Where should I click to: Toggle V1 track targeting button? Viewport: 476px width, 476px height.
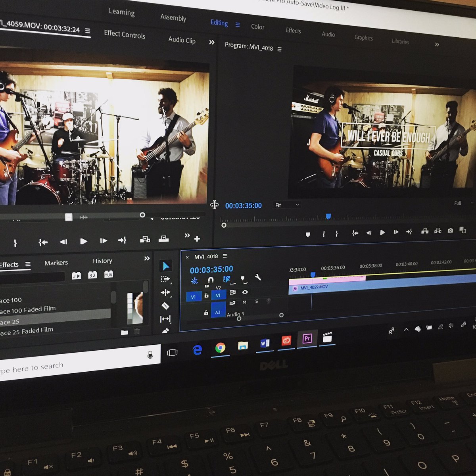(x=218, y=295)
